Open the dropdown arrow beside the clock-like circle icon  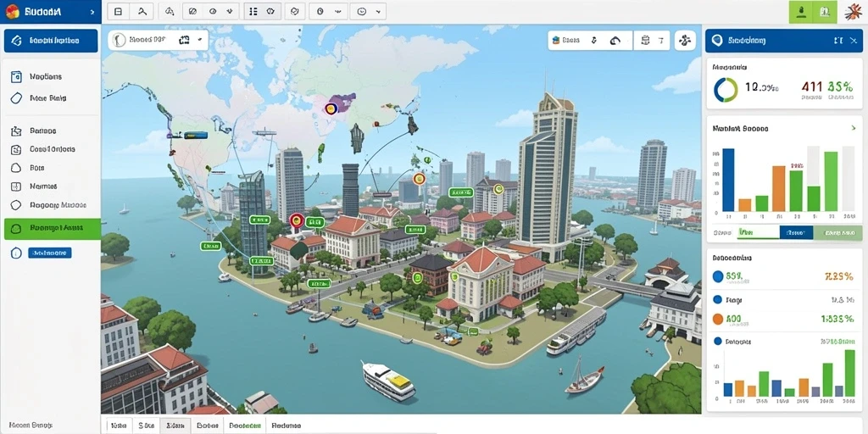click(337, 11)
